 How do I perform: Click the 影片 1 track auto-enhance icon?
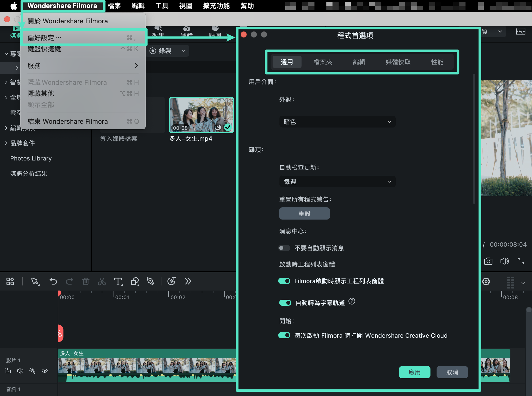(x=32, y=371)
